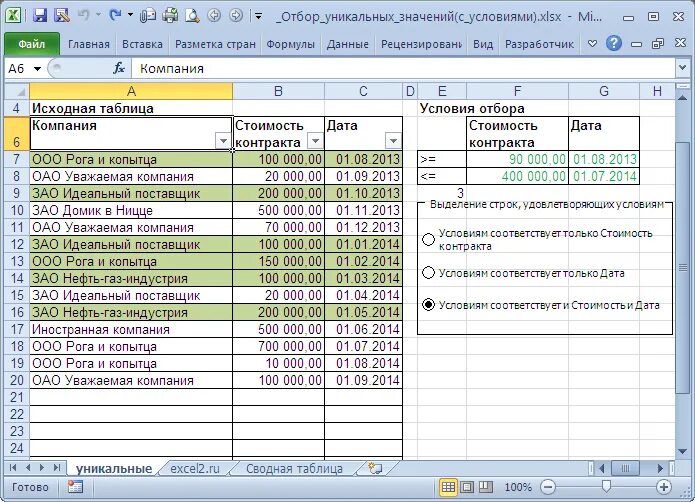
Task: Open Excel Help question mark icon
Action: pyautogui.click(x=613, y=43)
